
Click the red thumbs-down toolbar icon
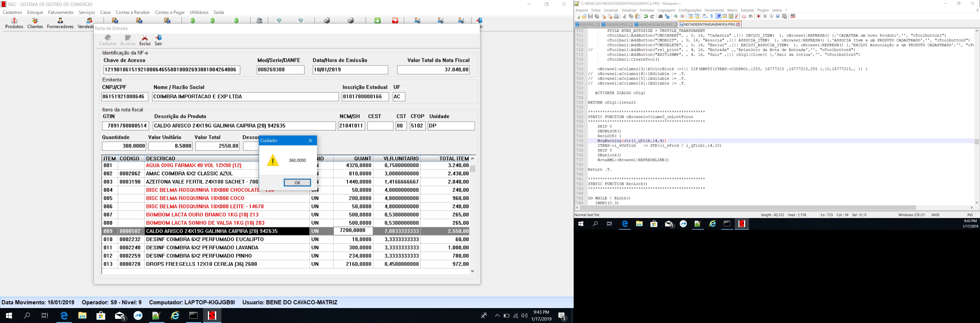pos(395,21)
